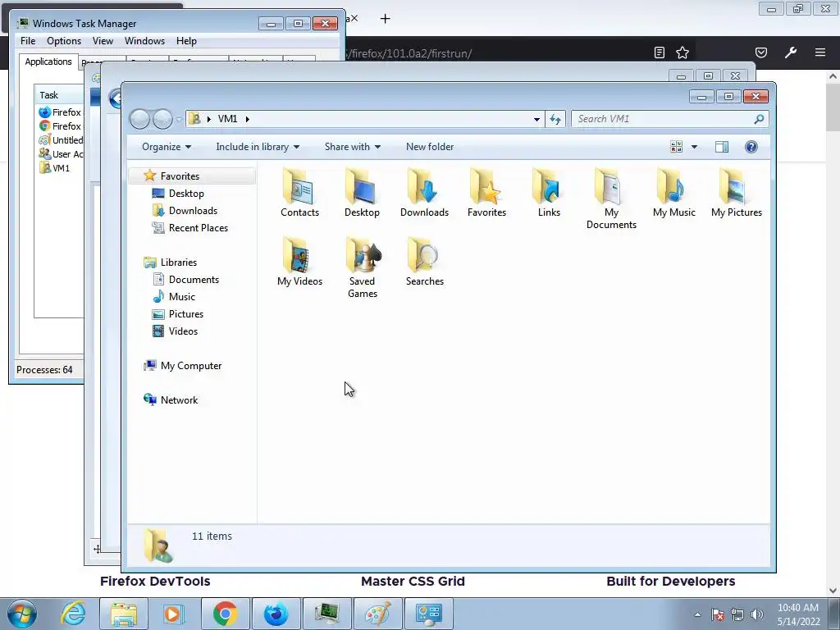
Task: Select Videos library in the sidebar
Action: pyautogui.click(x=183, y=331)
